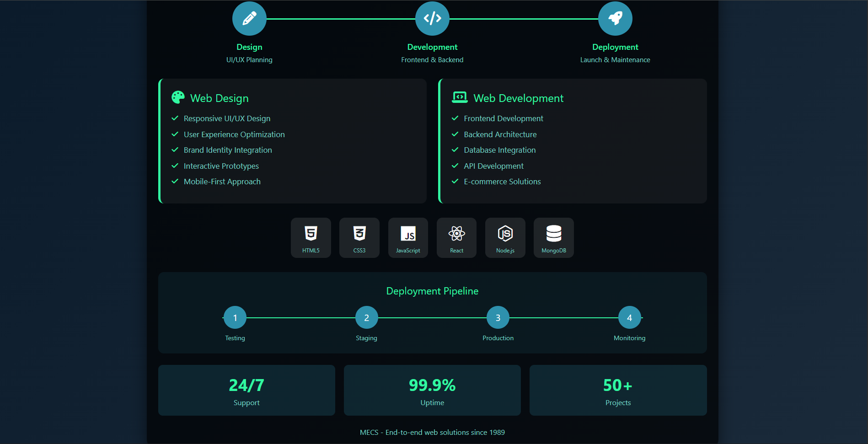Click the checkmark next to API Development

tap(455, 166)
